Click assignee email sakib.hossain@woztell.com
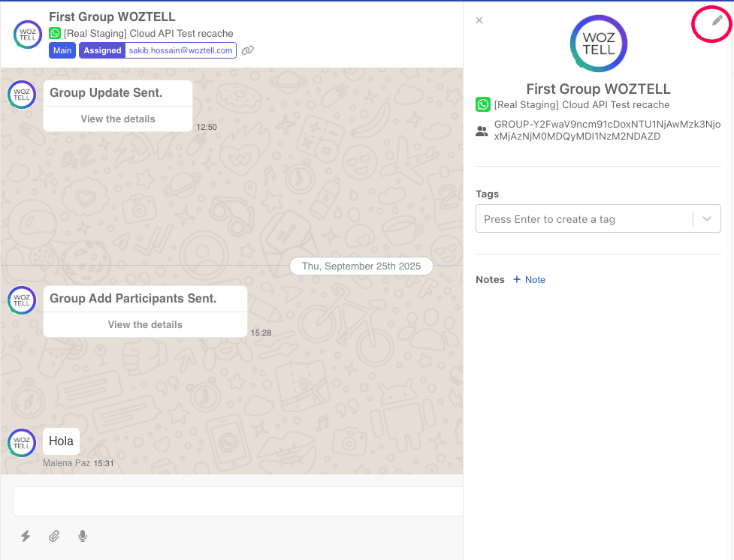 [x=181, y=50]
